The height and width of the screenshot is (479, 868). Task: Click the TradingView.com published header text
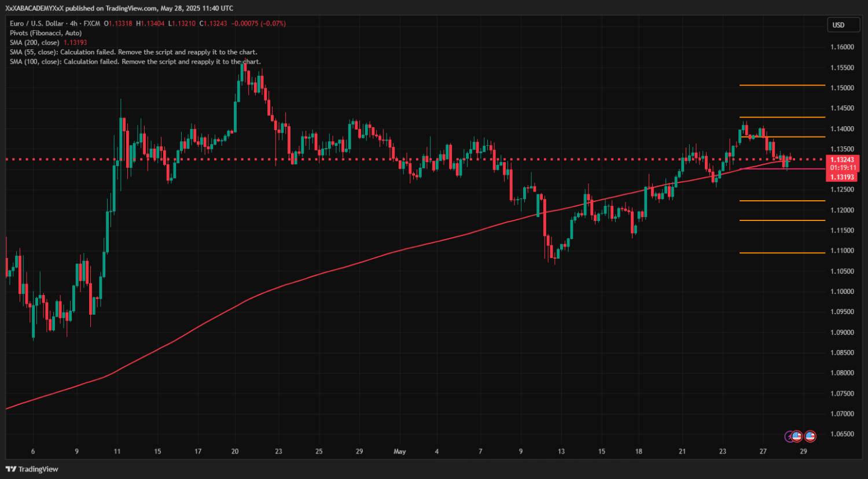119,8
